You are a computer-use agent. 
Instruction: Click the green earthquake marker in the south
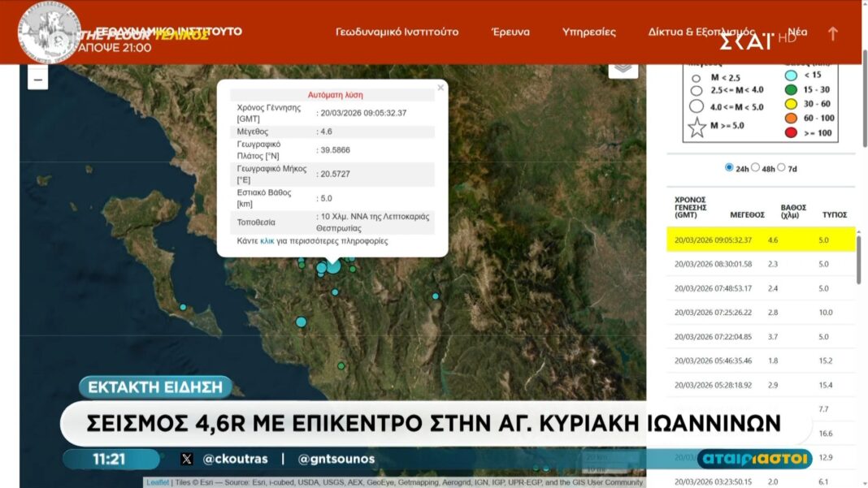tap(341, 365)
